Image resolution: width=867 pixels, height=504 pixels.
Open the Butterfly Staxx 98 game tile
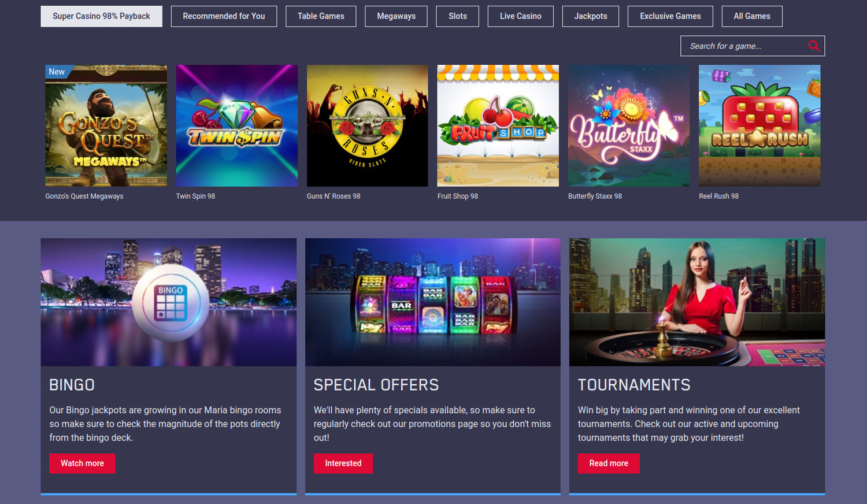[629, 125]
